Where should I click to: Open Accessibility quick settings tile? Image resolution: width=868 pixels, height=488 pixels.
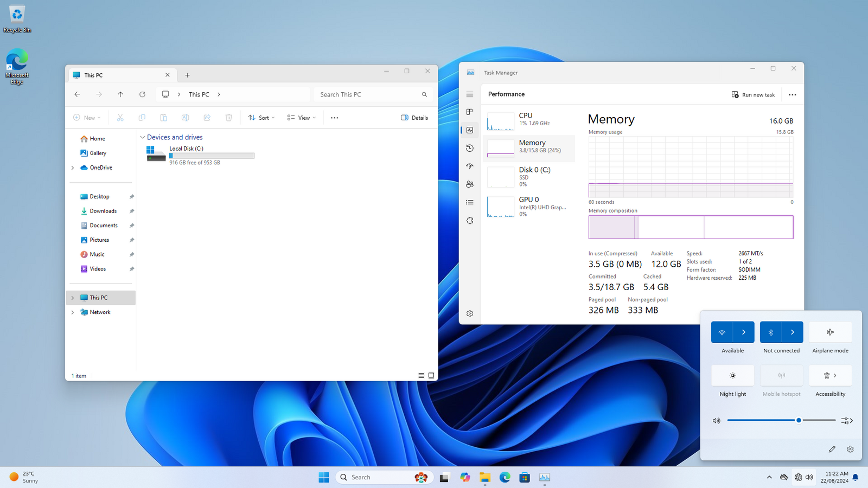(x=831, y=376)
